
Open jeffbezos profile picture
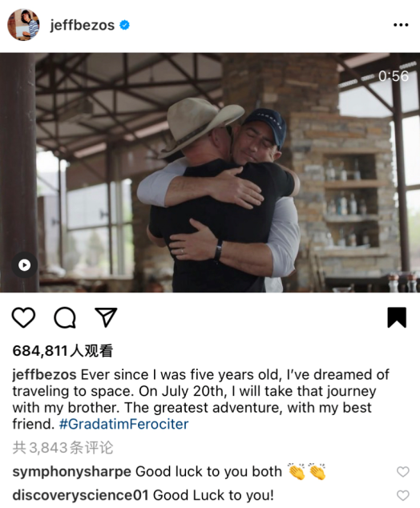[x=23, y=25]
